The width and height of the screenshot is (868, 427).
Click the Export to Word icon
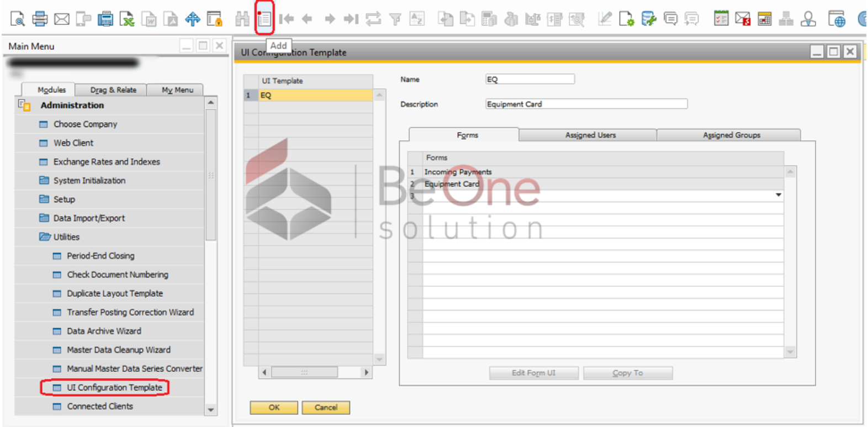[149, 19]
